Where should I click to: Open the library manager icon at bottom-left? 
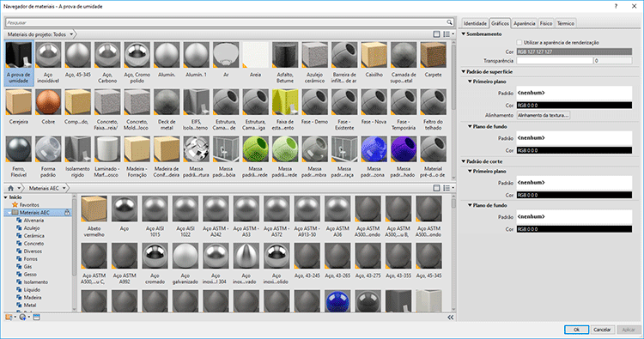tap(9, 317)
